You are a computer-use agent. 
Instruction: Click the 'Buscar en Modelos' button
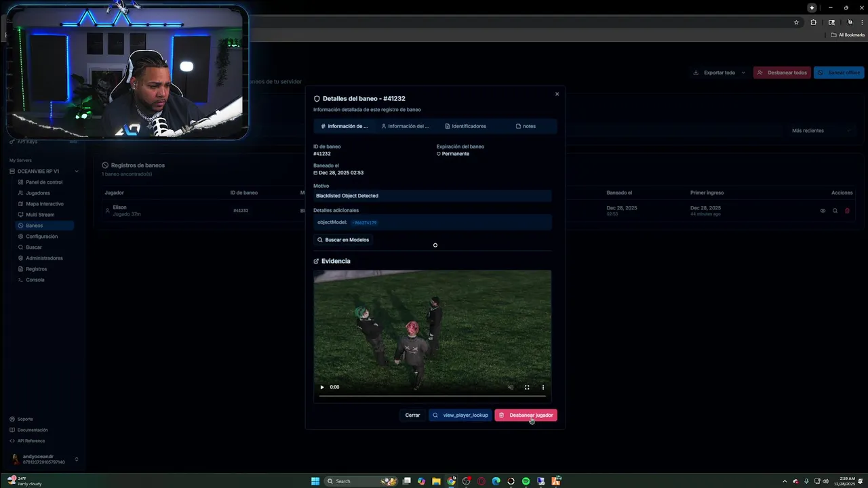[x=343, y=240]
